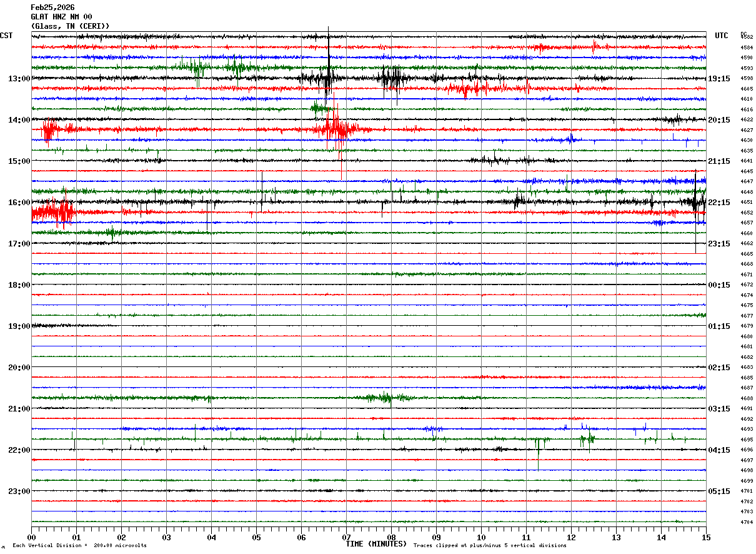The width and height of the screenshot is (756, 554).
Task: Click the 04:15 UTC time label
Action: [719, 450]
